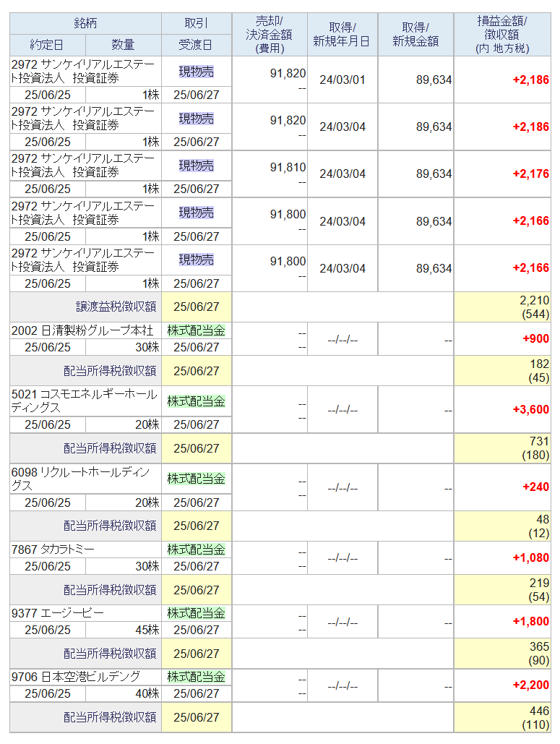Click 6098 リクルートホールディングス stock name
This screenshot has width=560, height=744.
tap(81, 479)
